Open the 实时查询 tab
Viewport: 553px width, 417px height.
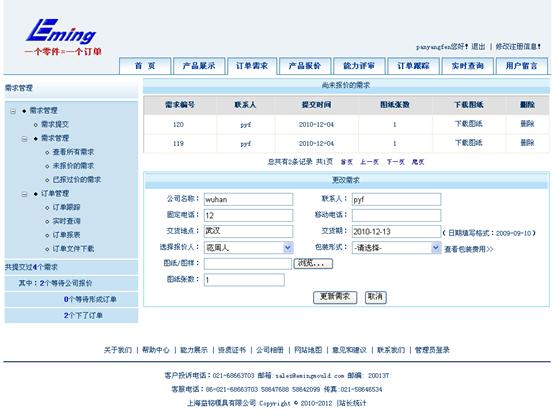[x=468, y=66]
